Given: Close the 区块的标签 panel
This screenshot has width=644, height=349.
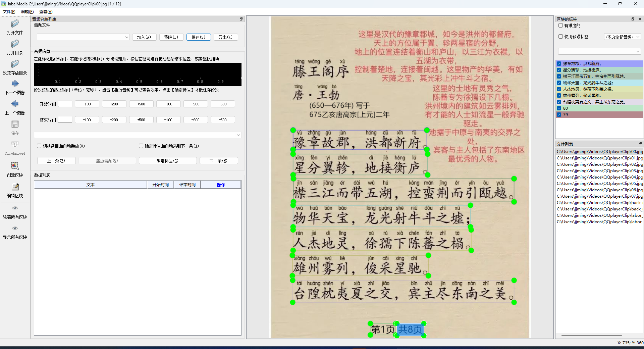Looking at the screenshot, I should click(640, 19).
